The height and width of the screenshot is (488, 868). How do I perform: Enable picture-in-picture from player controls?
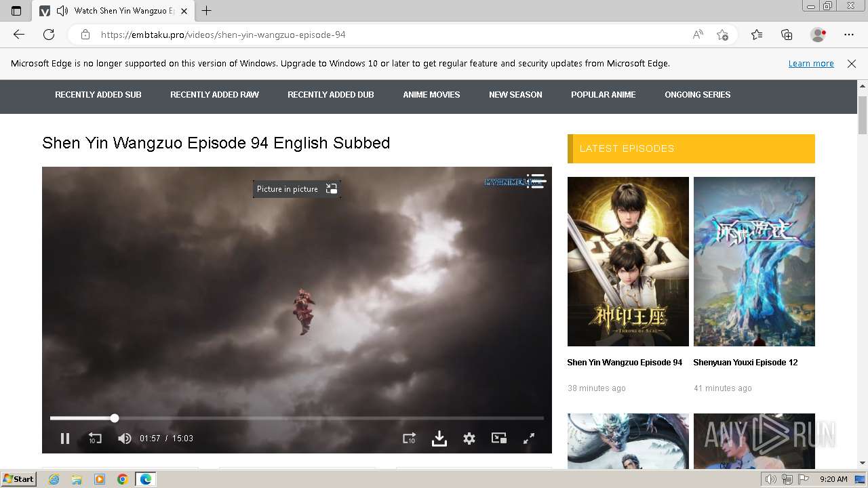point(499,438)
